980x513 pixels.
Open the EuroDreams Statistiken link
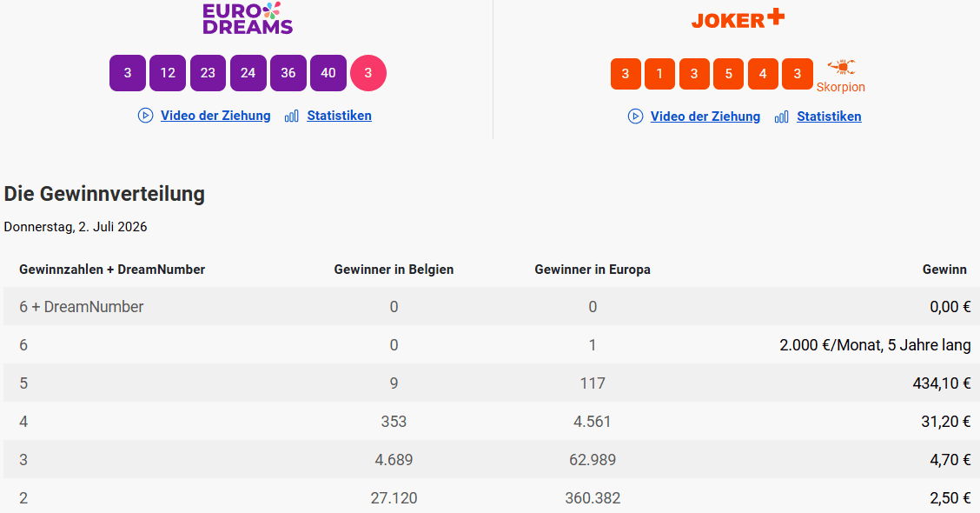pyautogui.click(x=340, y=116)
